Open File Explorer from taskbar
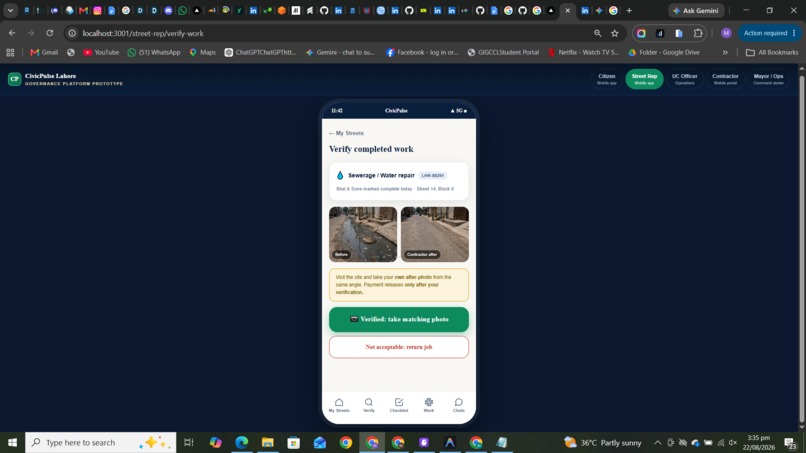Image resolution: width=806 pixels, height=453 pixels. pyautogui.click(x=268, y=442)
